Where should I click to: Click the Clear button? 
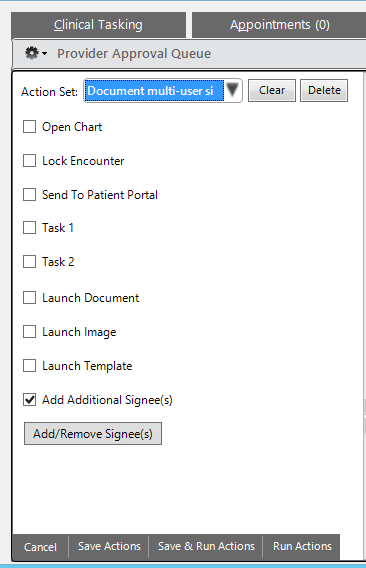(272, 90)
